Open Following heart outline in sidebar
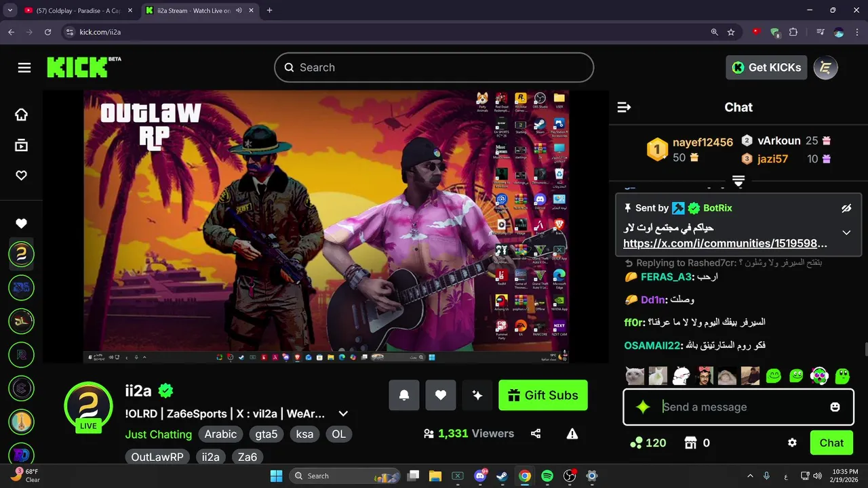 (x=22, y=176)
